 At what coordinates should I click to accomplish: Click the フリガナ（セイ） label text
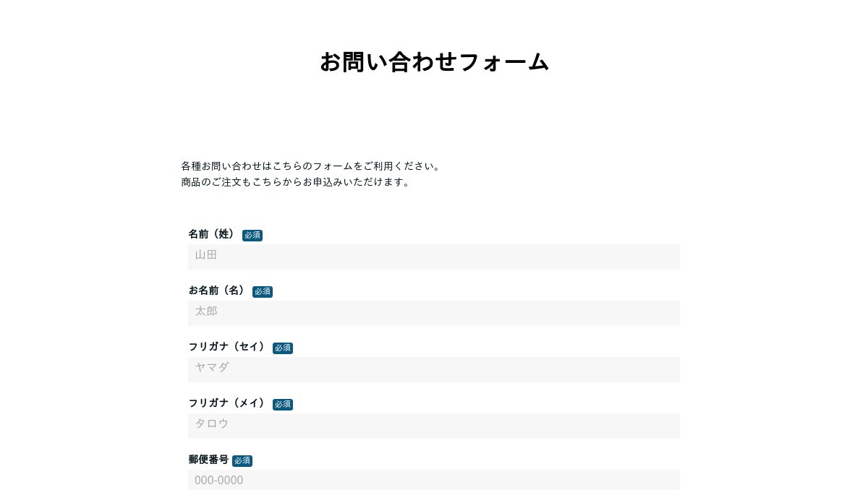(x=227, y=347)
